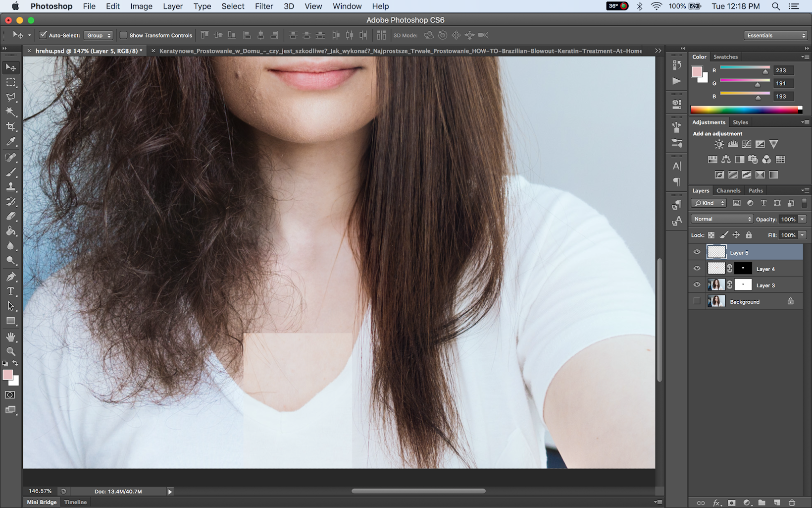
Task: Open the Layers panel options menu
Action: point(805,190)
